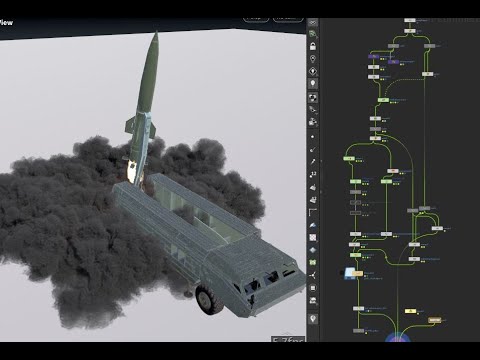Select the green node with dashed input wire
The image size is (480, 360).
(383, 100)
